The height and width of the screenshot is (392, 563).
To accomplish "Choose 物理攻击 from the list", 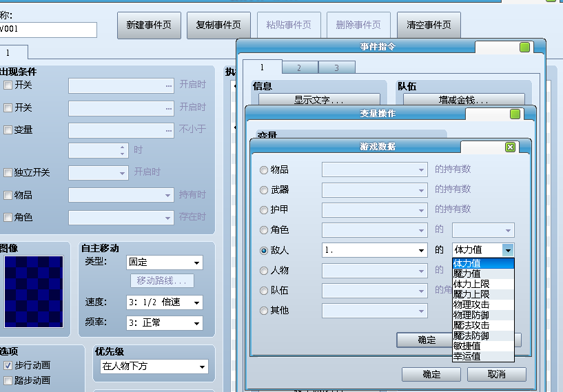I will (x=483, y=305).
